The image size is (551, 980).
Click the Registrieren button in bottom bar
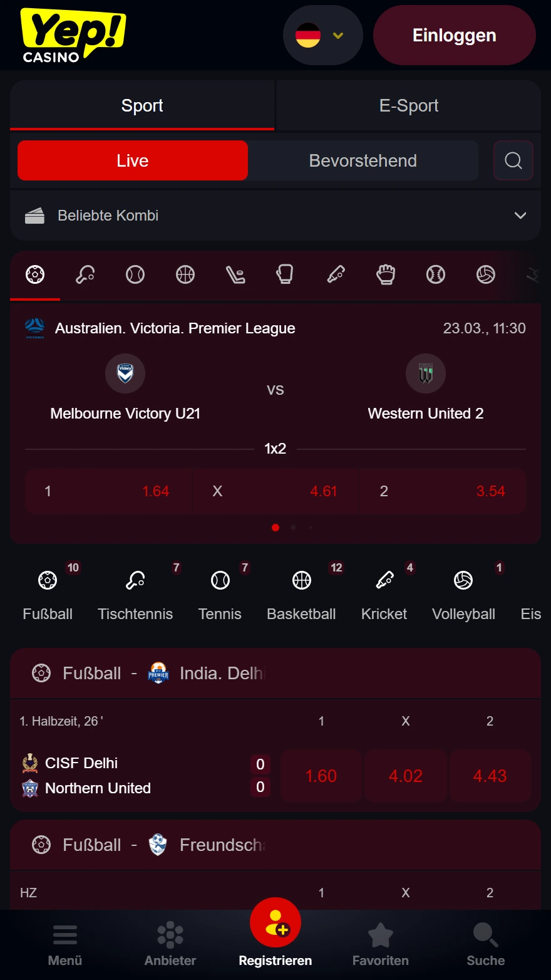(x=275, y=935)
